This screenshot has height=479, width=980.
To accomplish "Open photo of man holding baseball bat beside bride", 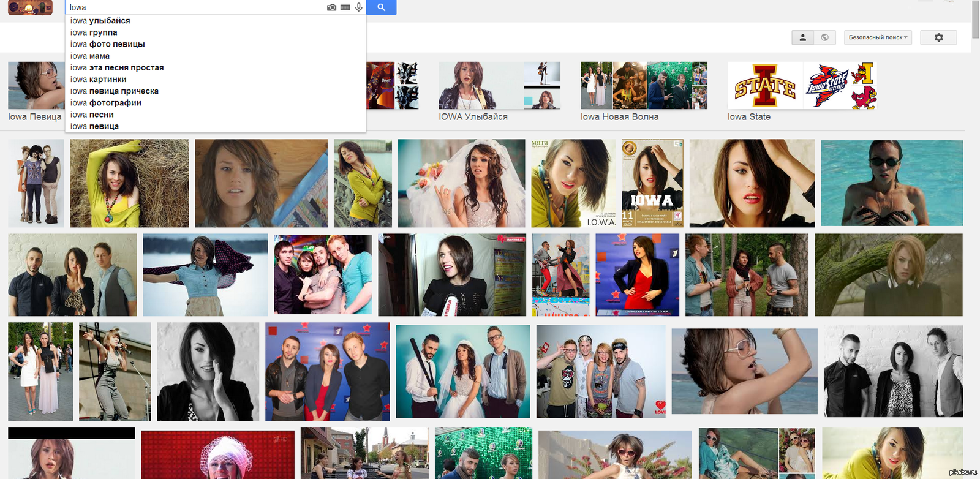I will [x=463, y=371].
